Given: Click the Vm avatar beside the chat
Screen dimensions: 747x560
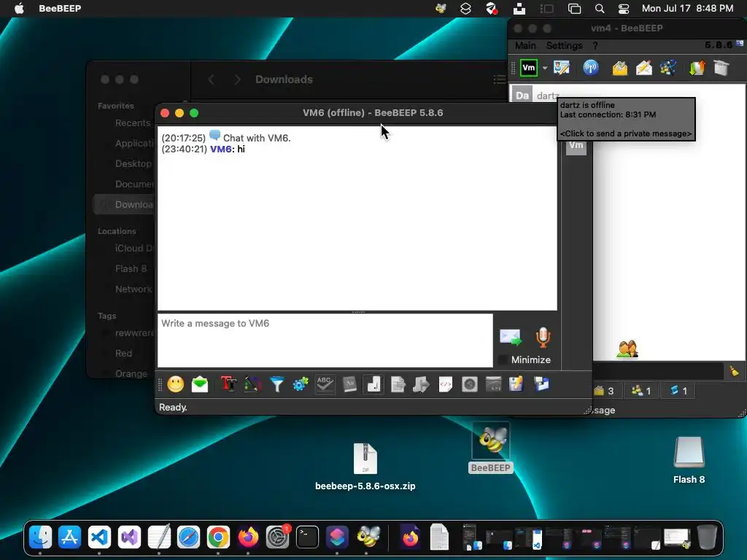Looking at the screenshot, I should point(576,146).
